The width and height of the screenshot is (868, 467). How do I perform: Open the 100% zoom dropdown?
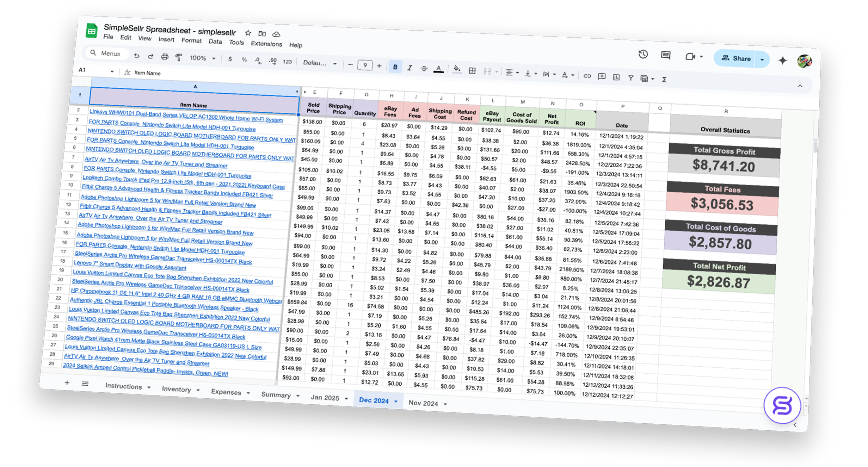pyautogui.click(x=202, y=58)
